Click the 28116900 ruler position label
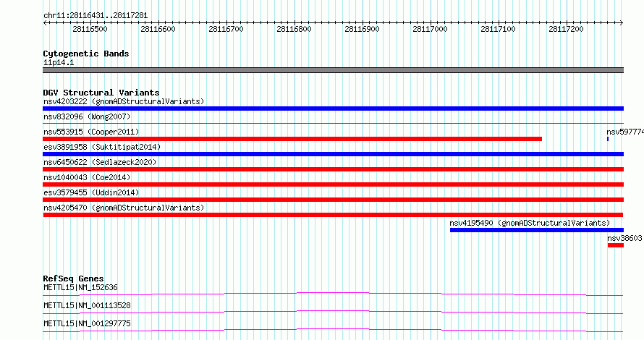644x340 pixels. click(x=363, y=29)
